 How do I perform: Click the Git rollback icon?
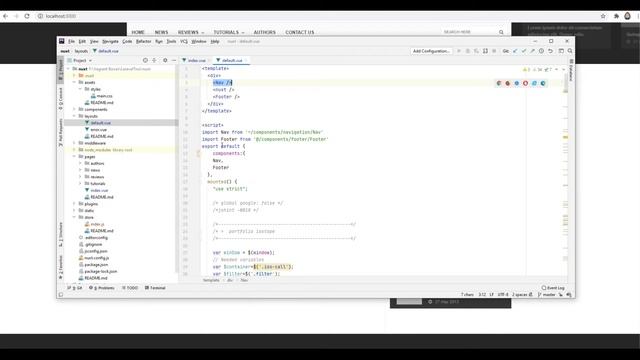click(551, 51)
